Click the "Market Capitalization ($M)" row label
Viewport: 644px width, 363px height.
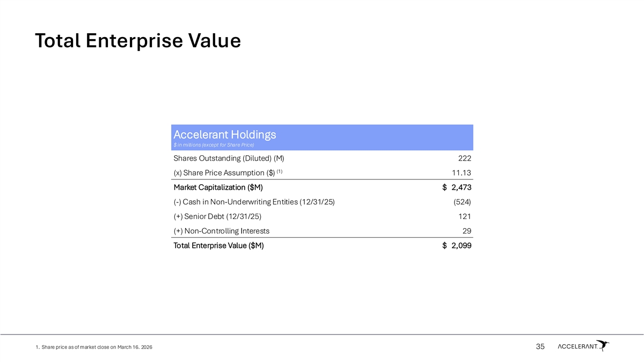tap(218, 187)
